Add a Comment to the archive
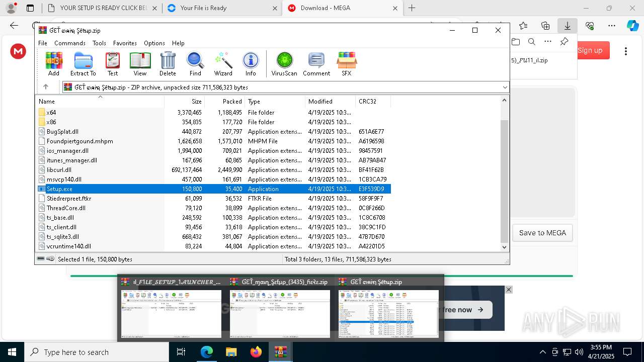 point(316,64)
